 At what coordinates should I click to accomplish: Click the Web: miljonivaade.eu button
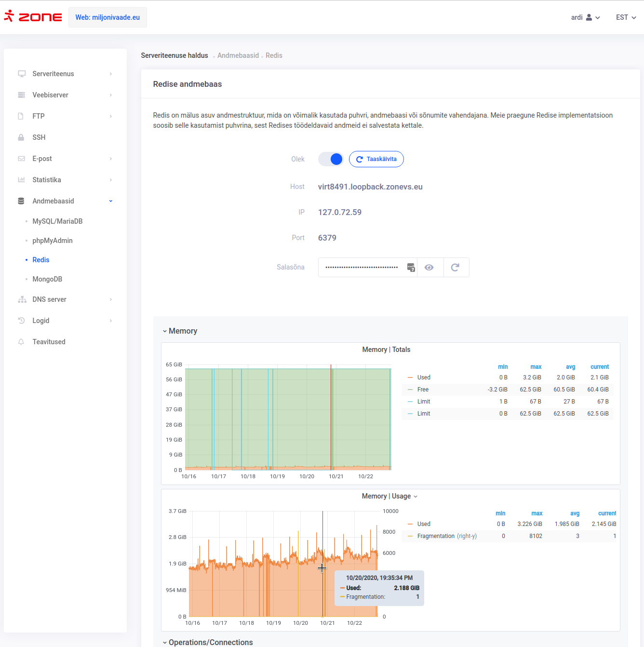point(107,17)
